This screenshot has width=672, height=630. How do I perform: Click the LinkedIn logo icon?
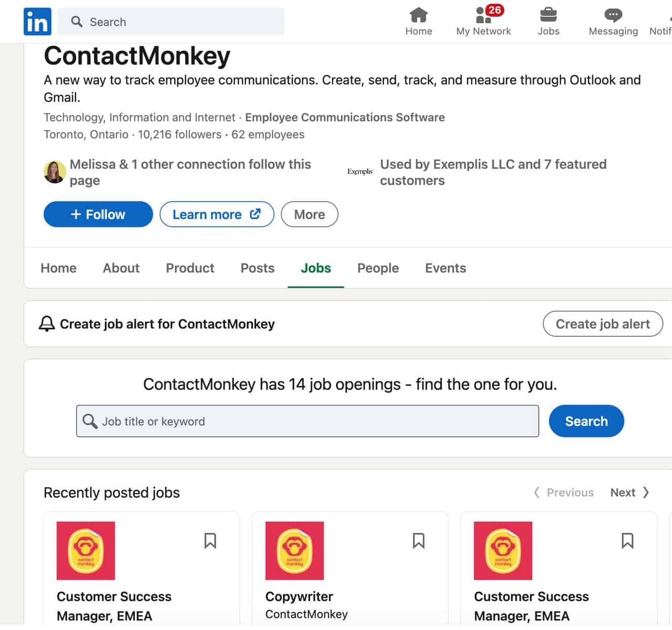pyautogui.click(x=37, y=22)
